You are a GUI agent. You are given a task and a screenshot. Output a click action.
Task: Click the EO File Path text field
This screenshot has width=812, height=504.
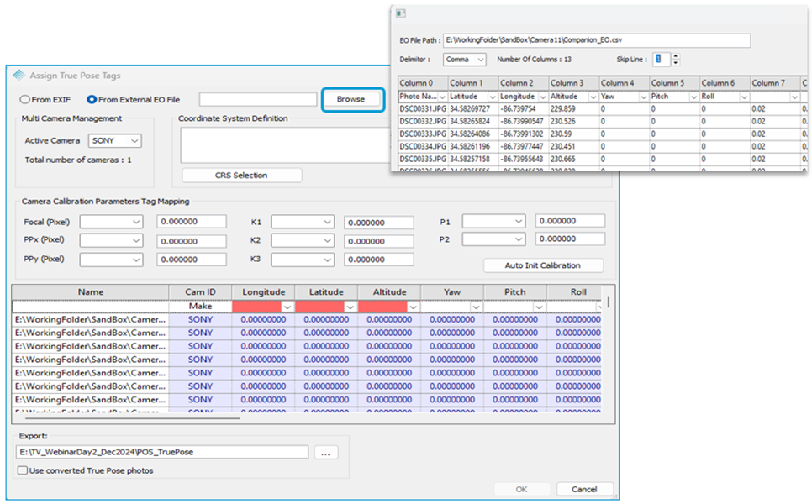pos(597,40)
